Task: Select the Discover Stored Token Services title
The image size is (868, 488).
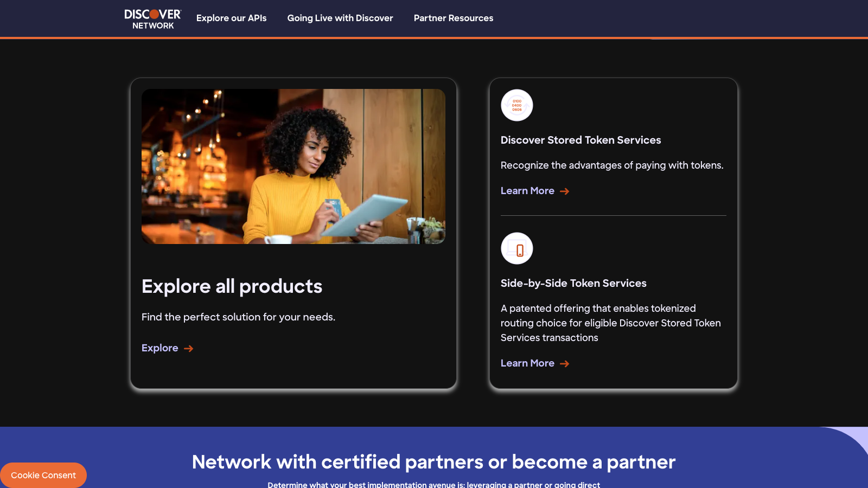Action: (580, 140)
